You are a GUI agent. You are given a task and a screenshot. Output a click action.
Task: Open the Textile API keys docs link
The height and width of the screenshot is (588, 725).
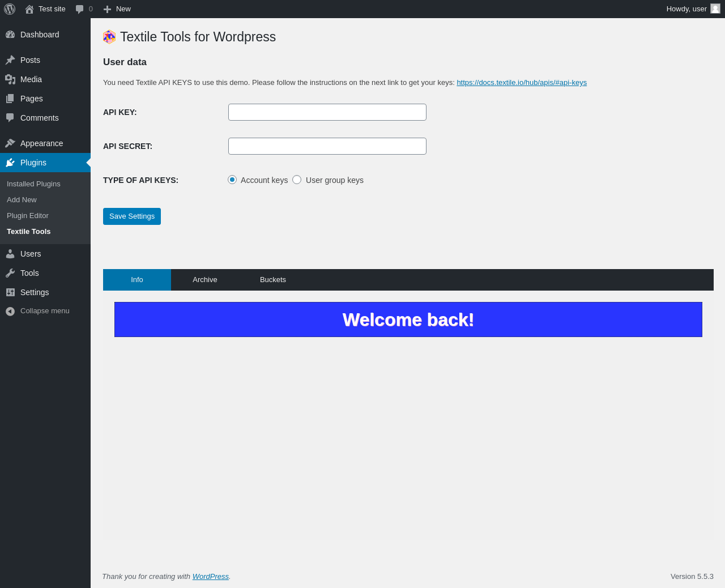click(x=522, y=83)
